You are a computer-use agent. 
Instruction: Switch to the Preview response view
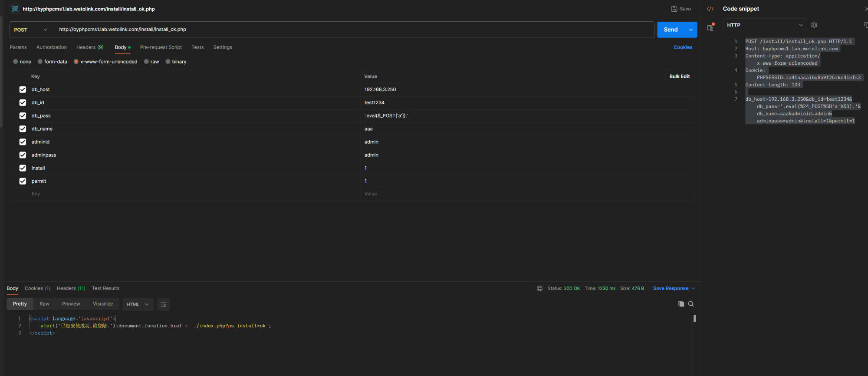tap(71, 304)
